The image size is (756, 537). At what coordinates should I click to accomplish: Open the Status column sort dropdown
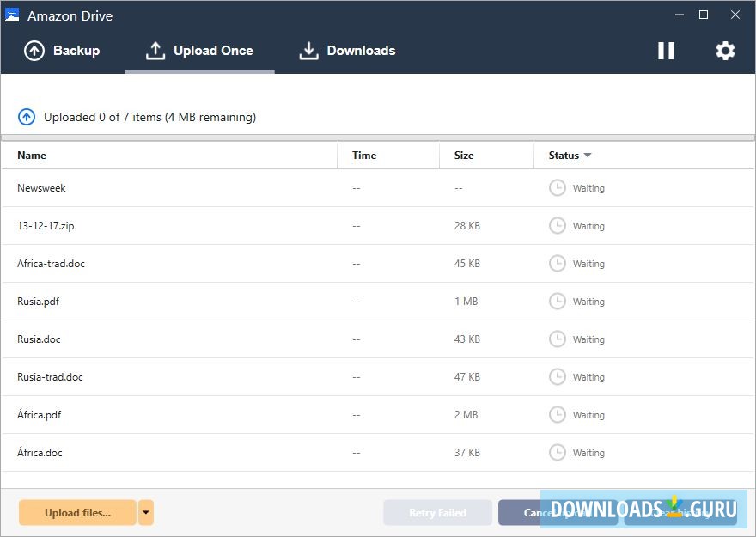pos(588,156)
